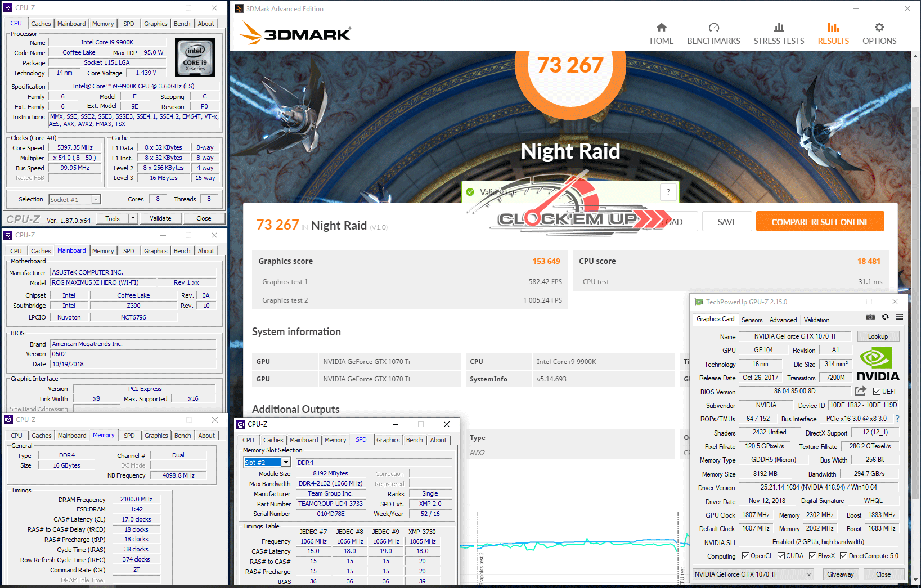The width and height of the screenshot is (921, 588).
Task: Open the 3DMark Home page
Action: tap(661, 34)
